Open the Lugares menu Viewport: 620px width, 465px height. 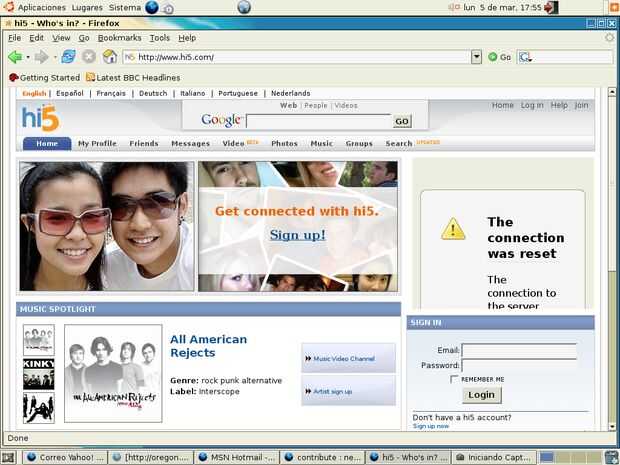click(x=87, y=7)
